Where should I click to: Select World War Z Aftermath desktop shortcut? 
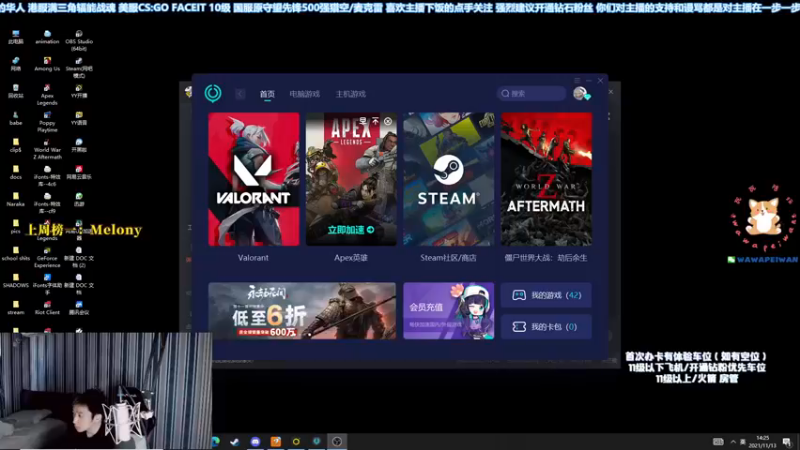point(47,149)
